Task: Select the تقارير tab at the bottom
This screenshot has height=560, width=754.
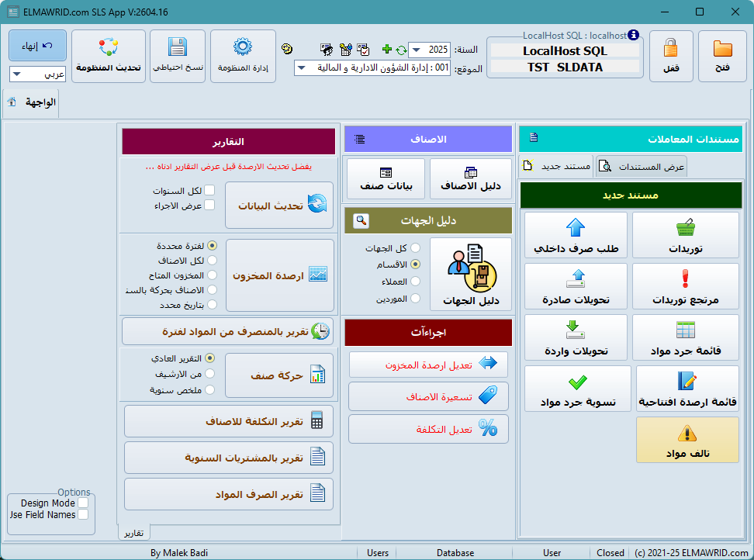Action: coord(135,532)
